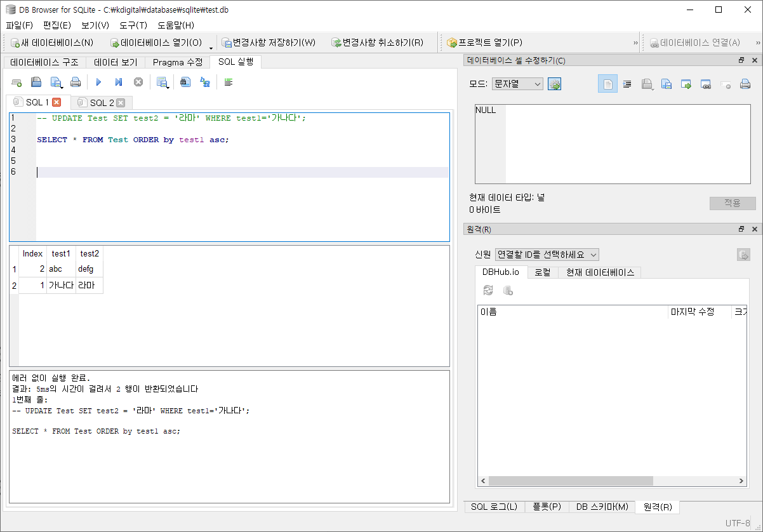Open the 보기(V) menu

point(95,25)
